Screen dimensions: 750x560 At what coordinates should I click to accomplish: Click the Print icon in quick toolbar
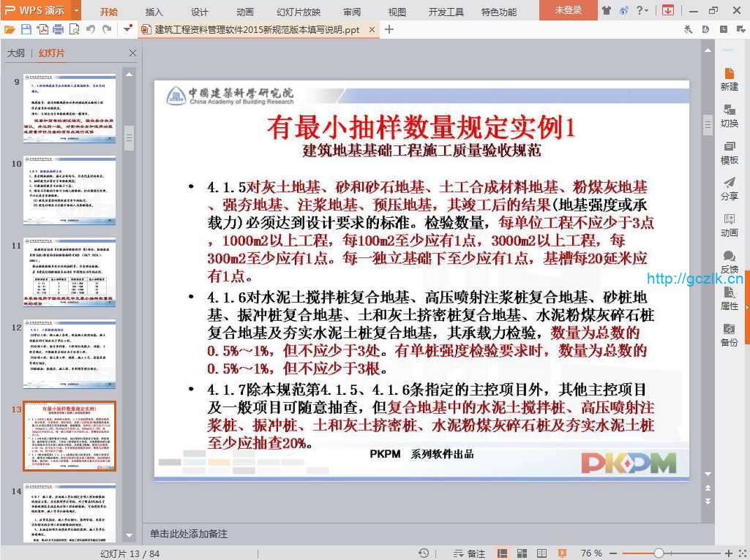tap(58, 29)
